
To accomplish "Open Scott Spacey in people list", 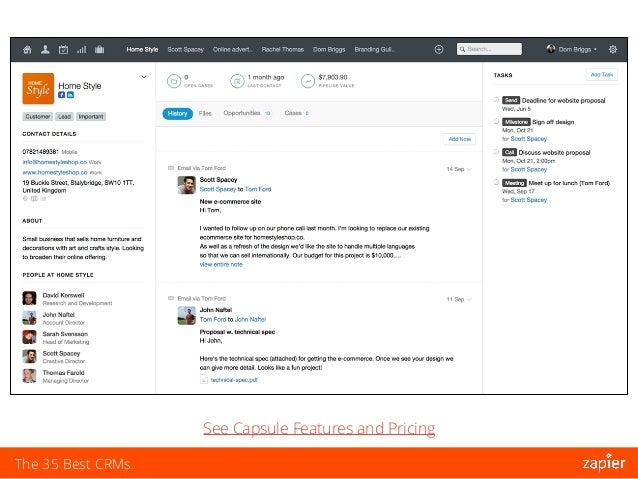I will tap(61, 353).
